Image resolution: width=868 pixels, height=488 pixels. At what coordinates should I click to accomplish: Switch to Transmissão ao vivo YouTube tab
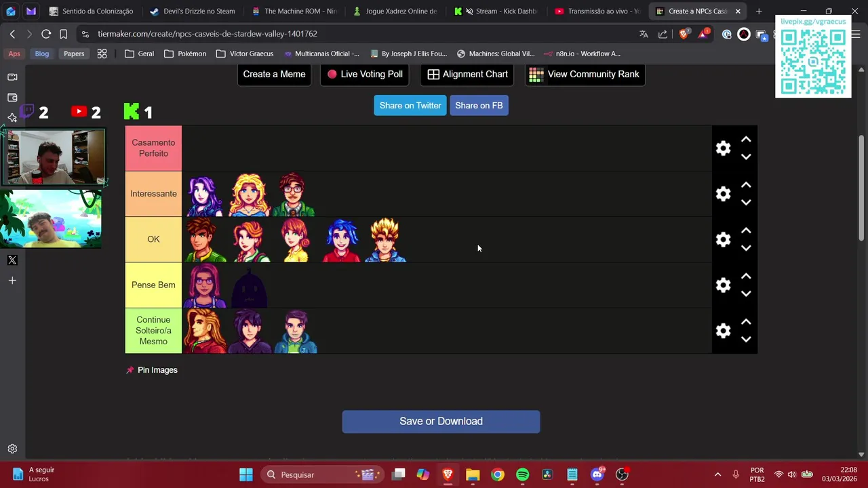click(597, 11)
